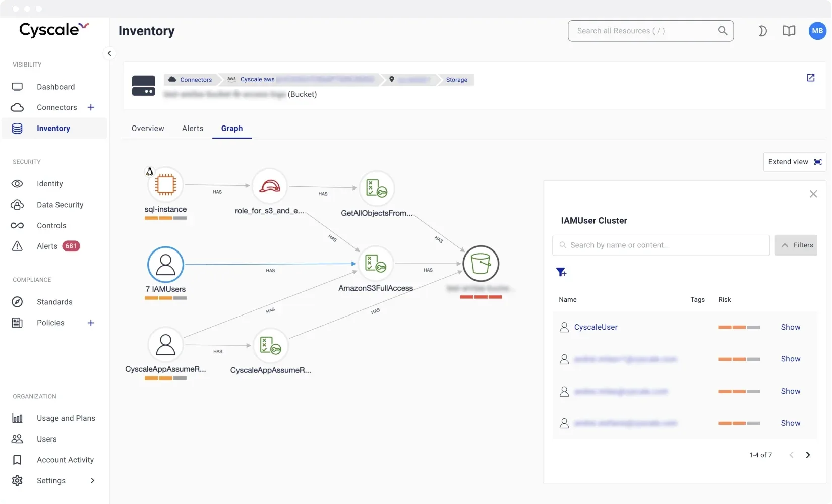
Task: Show details for CyscaleUser
Action: coord(790,327)
